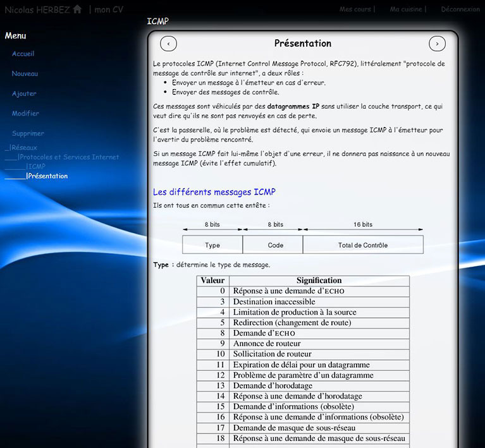Click row Expiration de délai pour un datagramme
The width and height of the screenshot is (485, 448).
coord(303,365)
